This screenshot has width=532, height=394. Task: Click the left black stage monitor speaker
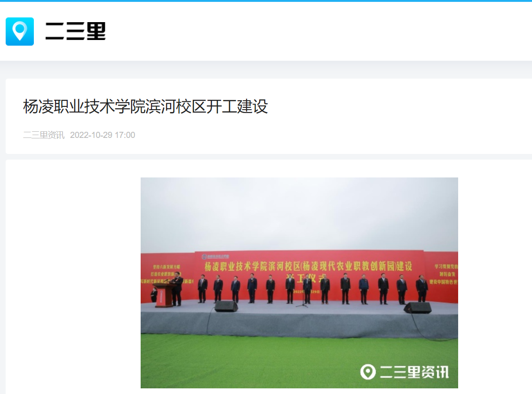coord(226,306)
